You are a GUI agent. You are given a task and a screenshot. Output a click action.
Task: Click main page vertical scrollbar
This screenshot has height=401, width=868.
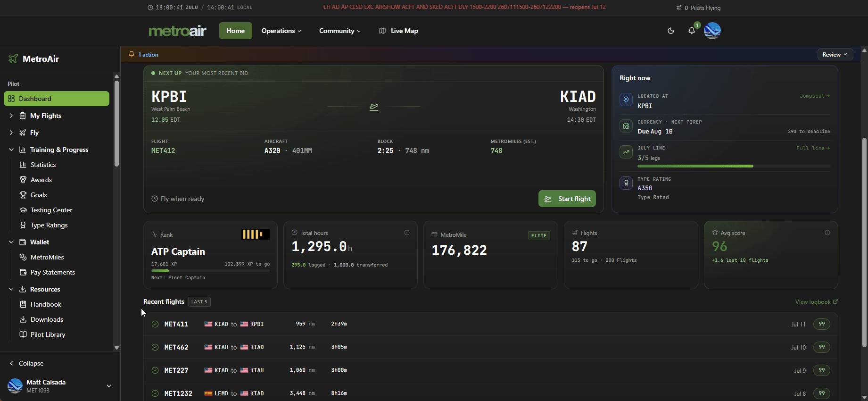pos(864,242)
